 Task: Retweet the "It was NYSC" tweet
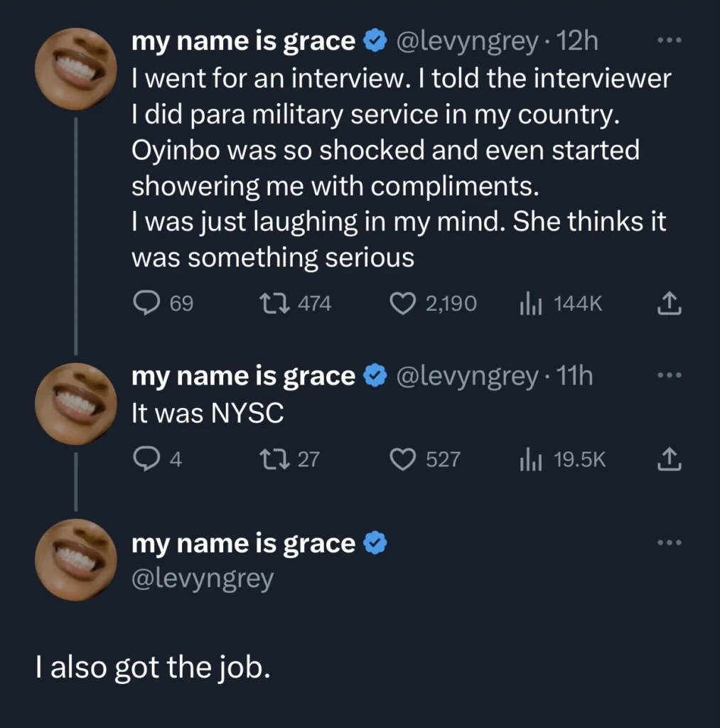272,460
